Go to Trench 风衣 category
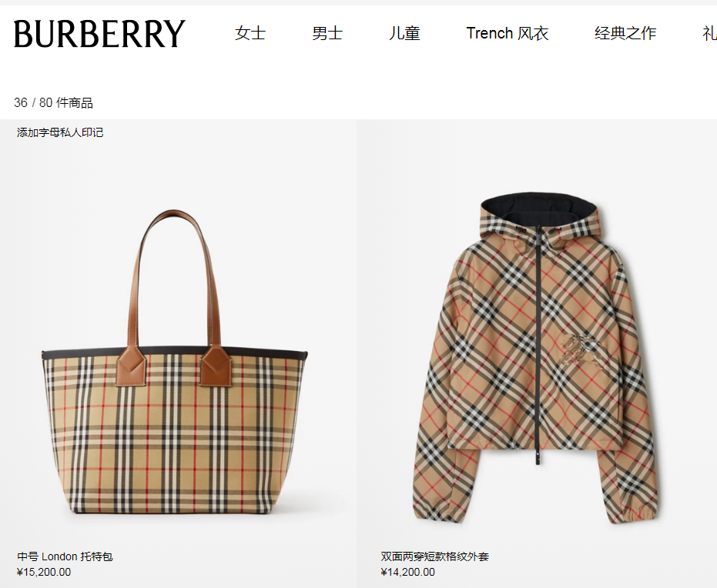Screen dimensions: 717x588 tap(507, 33)
